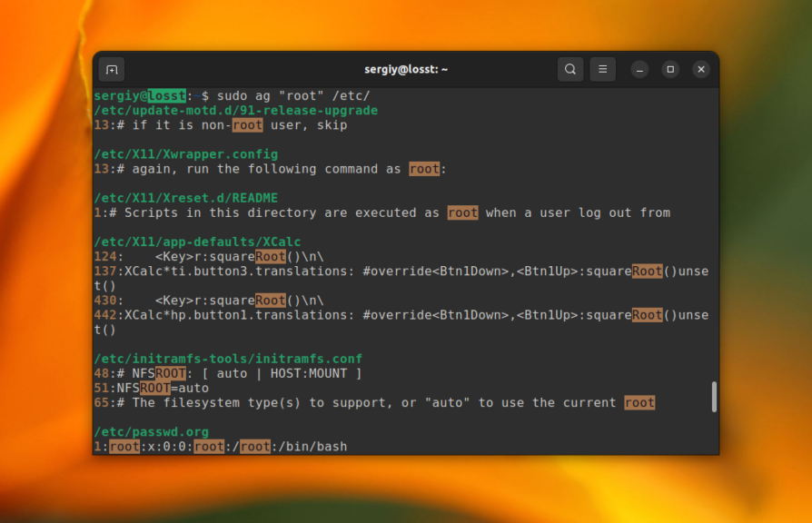Screen dimensions: 812x523
Task: Open a new terminal tab
Action: coord(112,69)
